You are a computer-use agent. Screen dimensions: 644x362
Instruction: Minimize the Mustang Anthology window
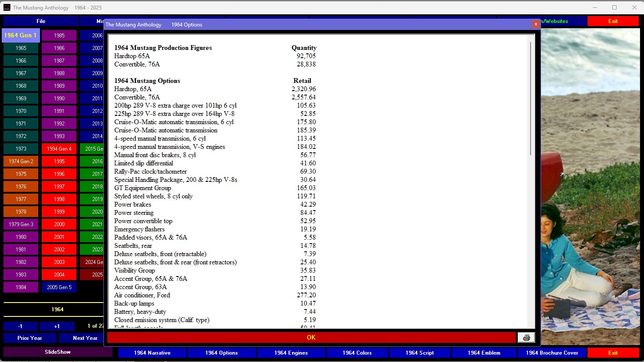[x=595, y=7]
